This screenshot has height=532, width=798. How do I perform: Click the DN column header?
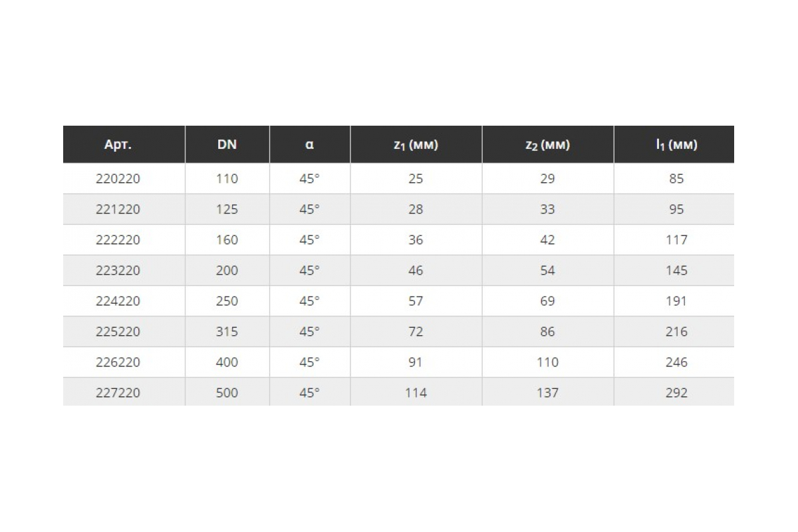(227, 145)
